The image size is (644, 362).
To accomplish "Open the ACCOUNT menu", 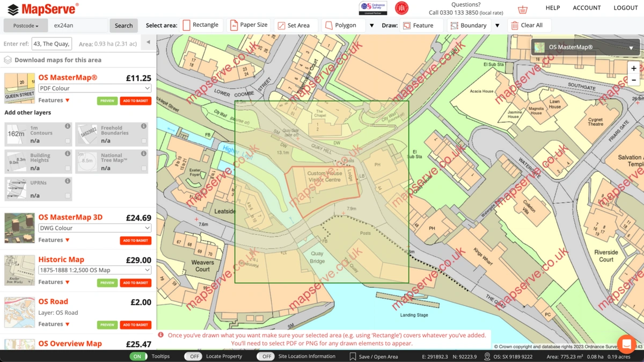I will click(x=587, y=8).
